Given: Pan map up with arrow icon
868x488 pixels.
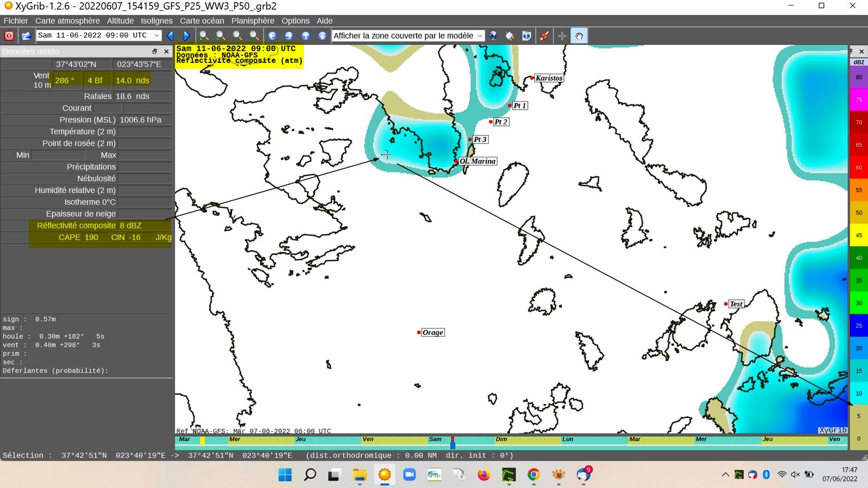Looking at the screenshot, I should pyautogui.click(x=306, y=36).
